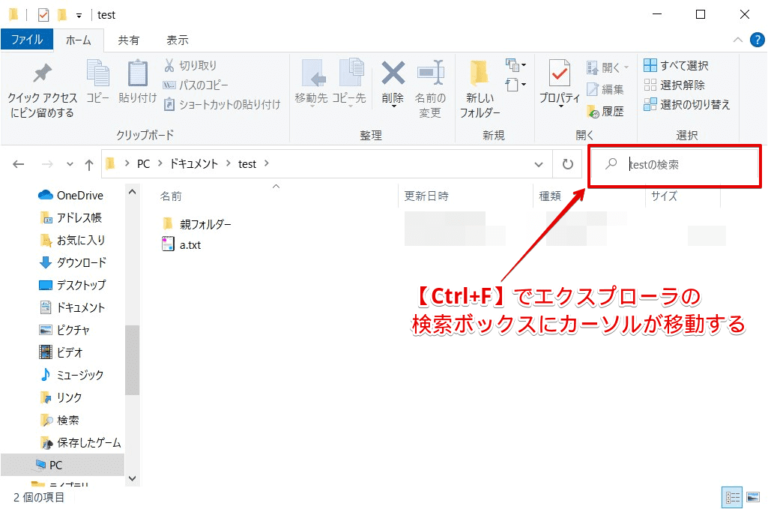Open the Properties (プロパティ) checkmark icon

point(559,74)
